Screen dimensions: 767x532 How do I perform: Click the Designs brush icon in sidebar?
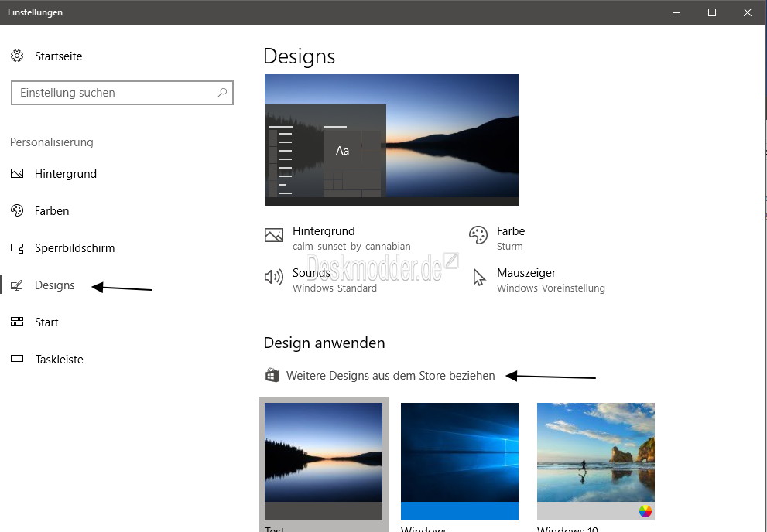pyautogui.click(x=17, y=285)
